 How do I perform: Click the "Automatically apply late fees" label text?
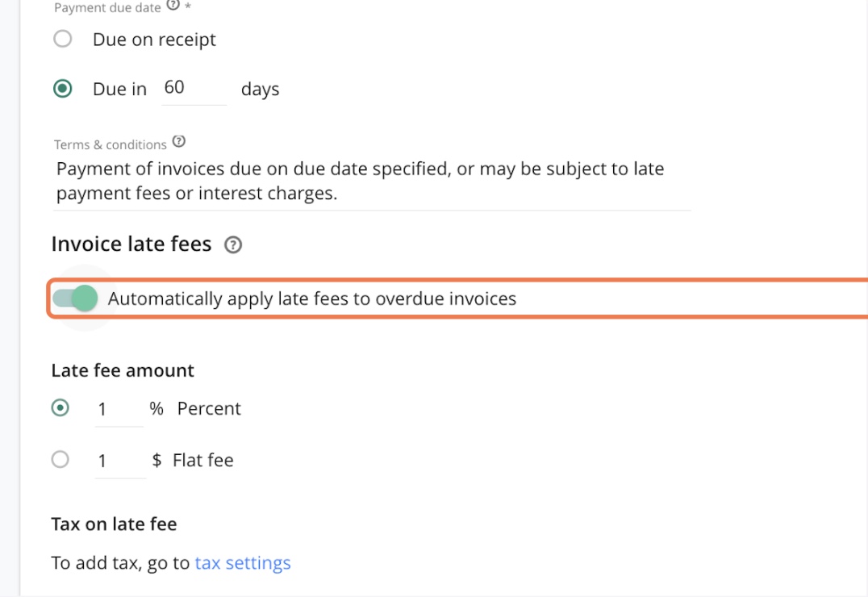pos(312,298)
